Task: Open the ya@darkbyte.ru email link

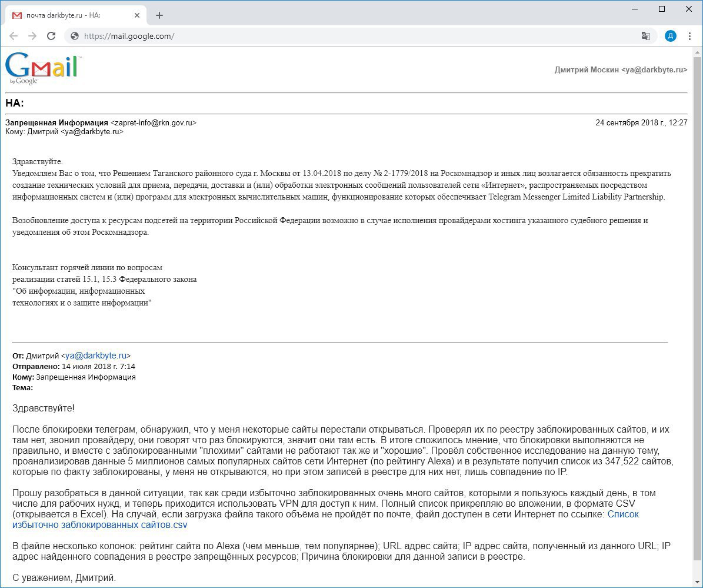Action: click(96, 356)
